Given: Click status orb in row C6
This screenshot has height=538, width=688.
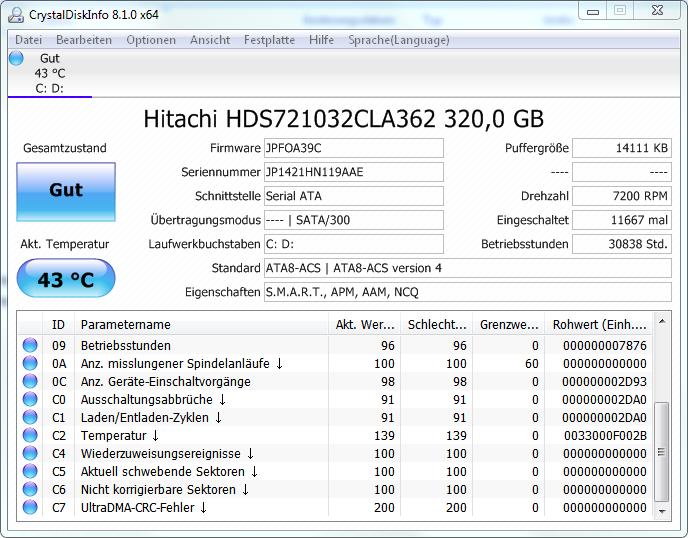Looking at the screenshot, I should pyautogui.click(x=30, y=489).
